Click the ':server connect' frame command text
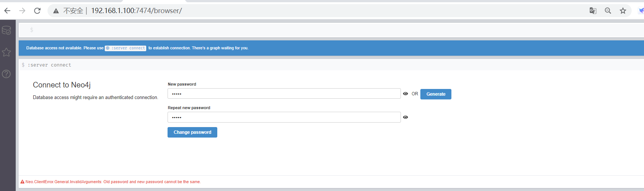Viewport: 644px width, 191px height. (x=49, y=65)
